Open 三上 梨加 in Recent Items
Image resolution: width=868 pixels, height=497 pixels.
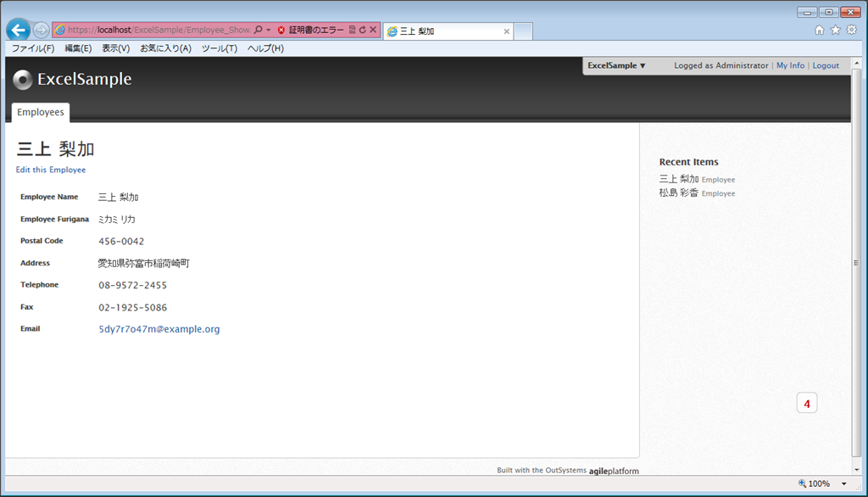pos(679,179)
